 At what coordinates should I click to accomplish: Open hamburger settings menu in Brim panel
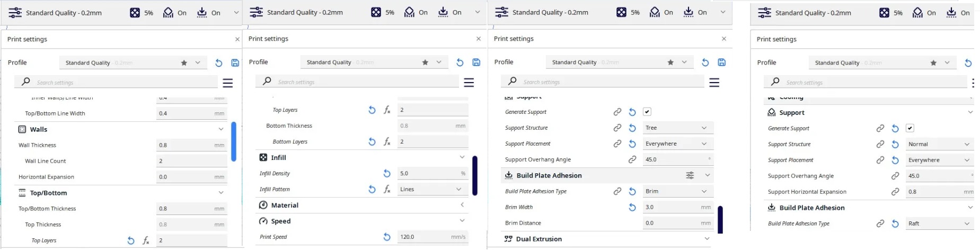pos(714,82)
